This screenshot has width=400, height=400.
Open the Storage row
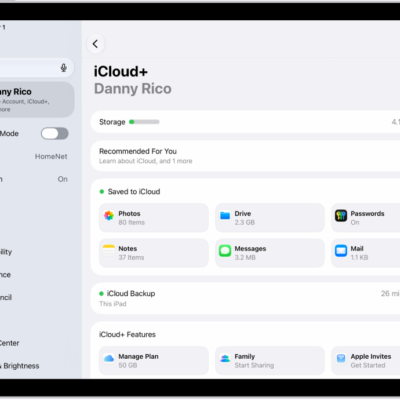(245, 122)
